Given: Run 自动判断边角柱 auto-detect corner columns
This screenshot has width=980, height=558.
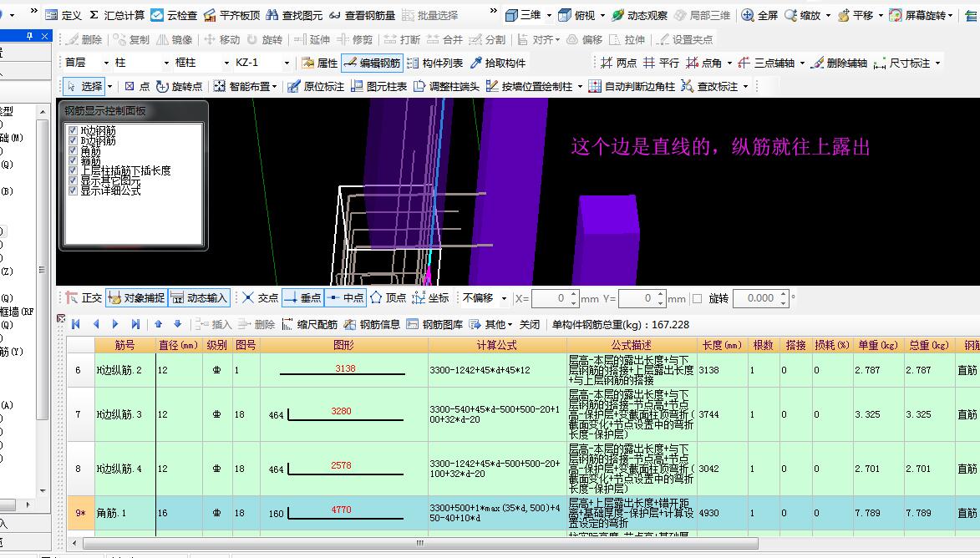Looking at the screenshot, I should (632, 87).
